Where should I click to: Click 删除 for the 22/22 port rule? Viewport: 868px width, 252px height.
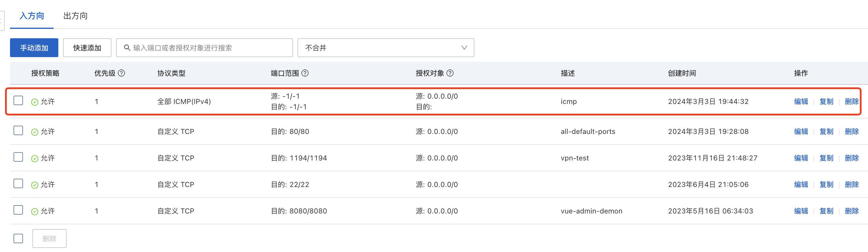[852, 185]
